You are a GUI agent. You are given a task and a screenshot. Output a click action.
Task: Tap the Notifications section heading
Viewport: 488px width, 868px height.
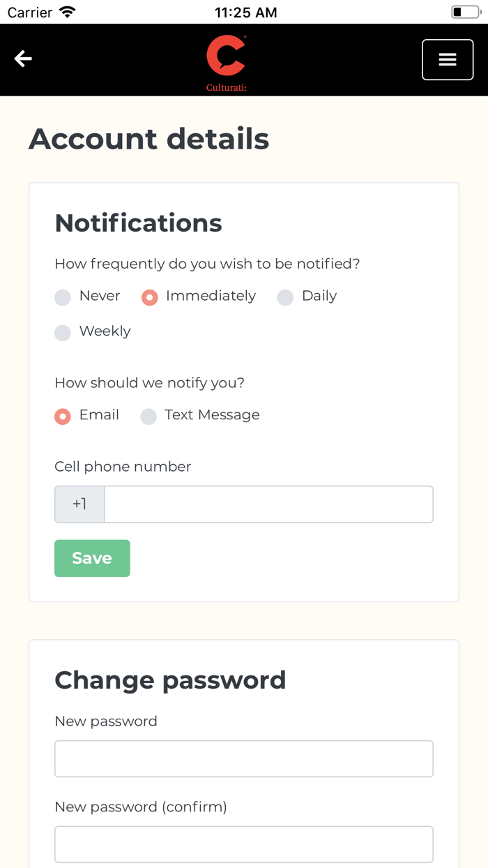tap(138, 223)
